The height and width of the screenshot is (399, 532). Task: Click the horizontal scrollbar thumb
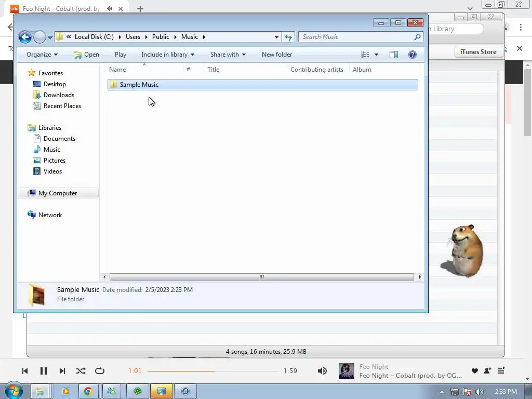[x=262, y=277]
